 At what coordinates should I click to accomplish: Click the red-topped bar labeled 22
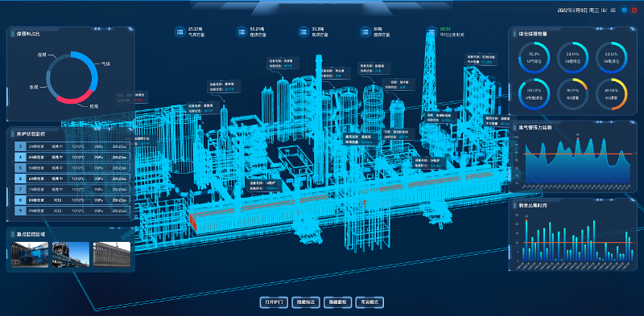click(526, 240)
